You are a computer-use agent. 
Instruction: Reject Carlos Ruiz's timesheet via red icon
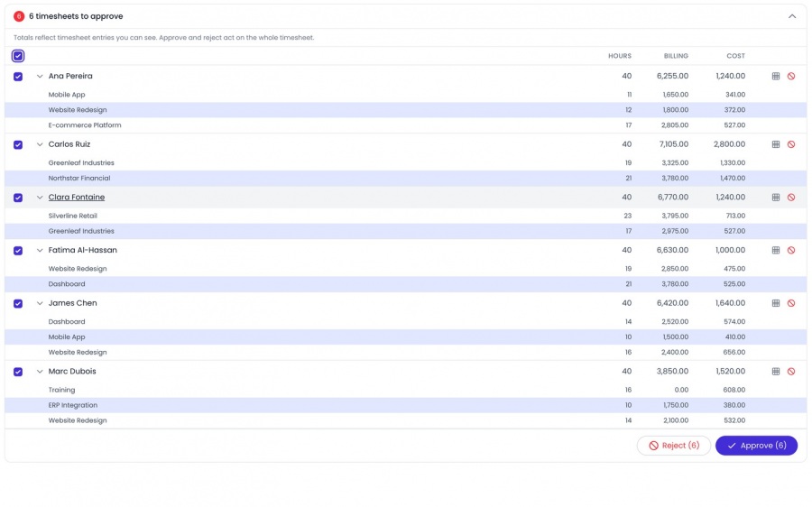point(791,144)
